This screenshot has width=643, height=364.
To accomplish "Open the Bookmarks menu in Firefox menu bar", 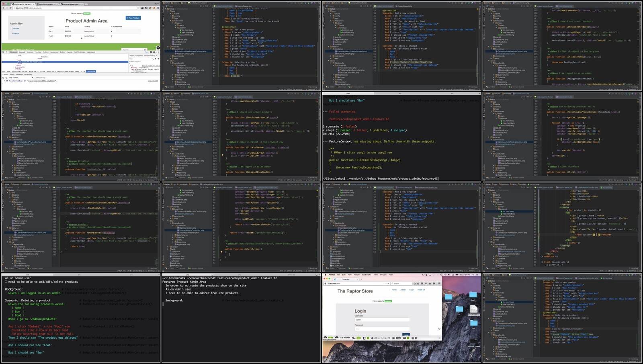I will click(366, 275).
